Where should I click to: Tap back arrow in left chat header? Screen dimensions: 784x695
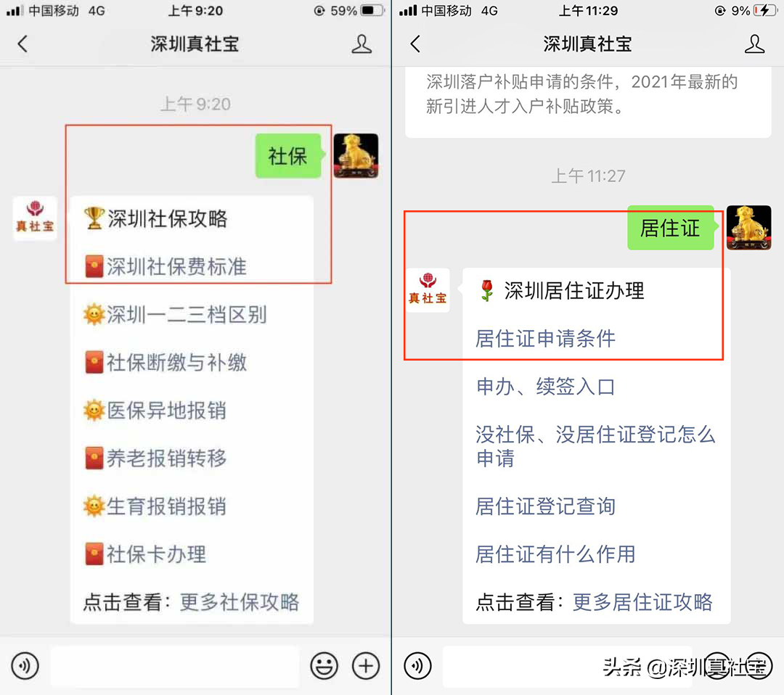point(23,44)
